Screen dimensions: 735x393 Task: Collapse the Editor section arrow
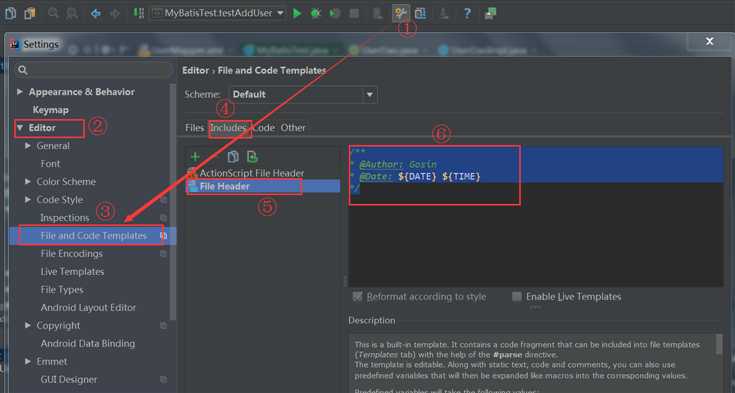[x=20, y=128]
